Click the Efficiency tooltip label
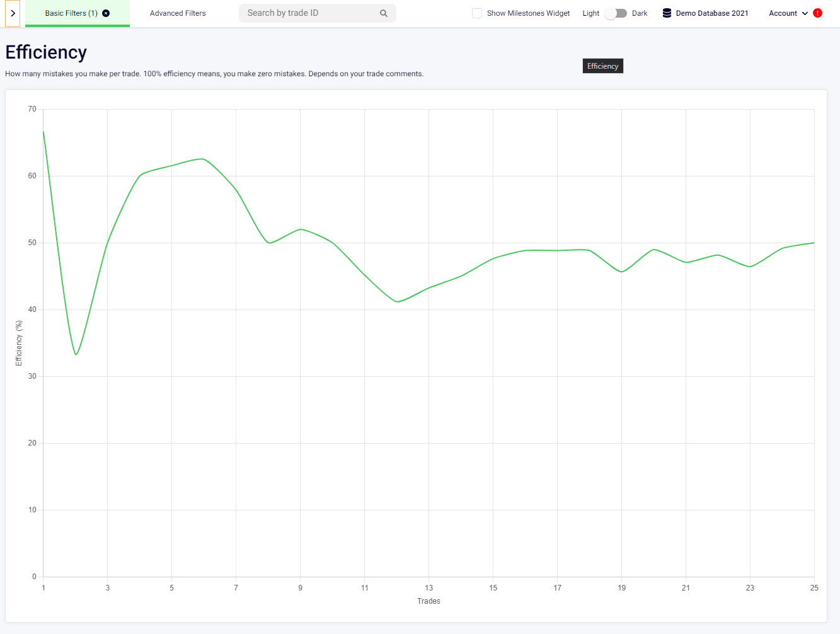The image size is (840, 634). coord(602,66)
